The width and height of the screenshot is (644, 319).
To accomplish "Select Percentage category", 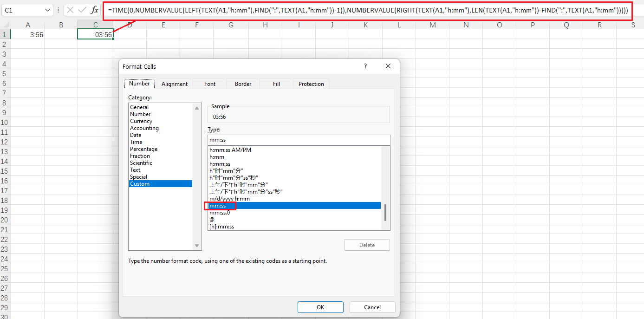I will click(x=160, y=149).
